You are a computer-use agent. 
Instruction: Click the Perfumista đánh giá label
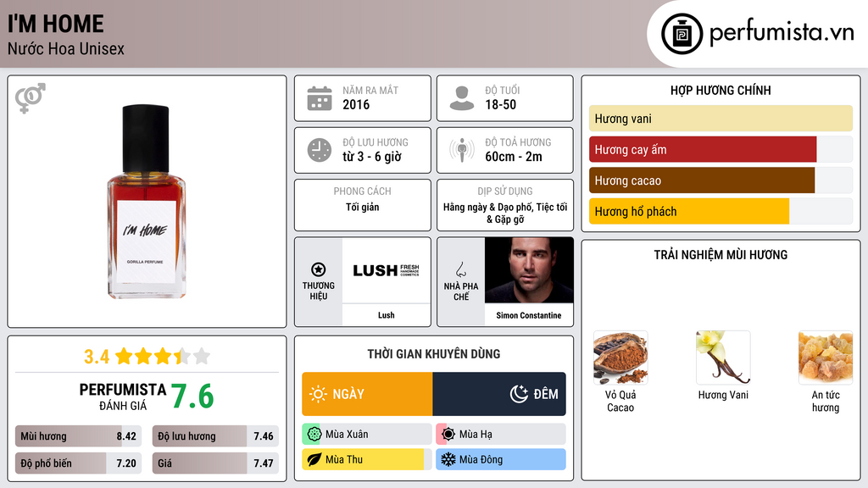pyautogui.click(x=123, y=396)
